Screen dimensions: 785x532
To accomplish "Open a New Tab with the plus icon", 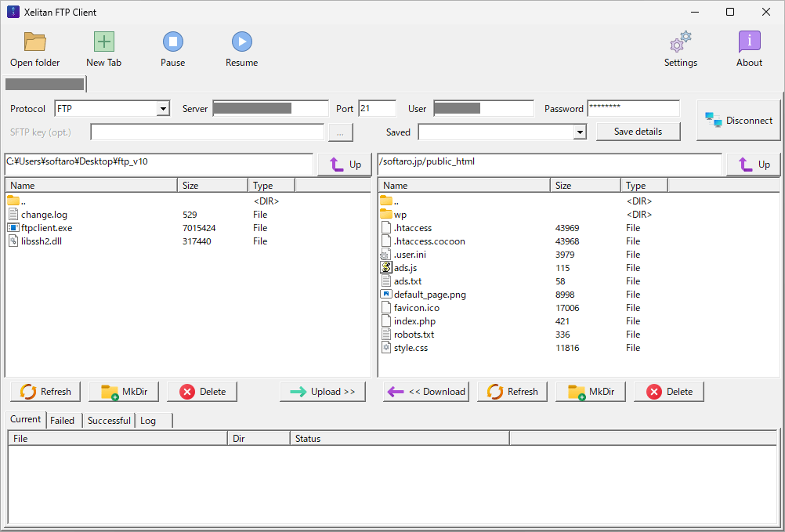I will pos(104,42).
